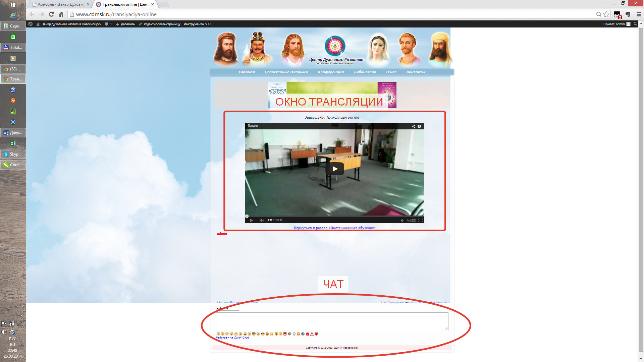This screenshot has width=644, height=362.
Task: Insert the orange exclamation emoticon
Action: [299, 334]
